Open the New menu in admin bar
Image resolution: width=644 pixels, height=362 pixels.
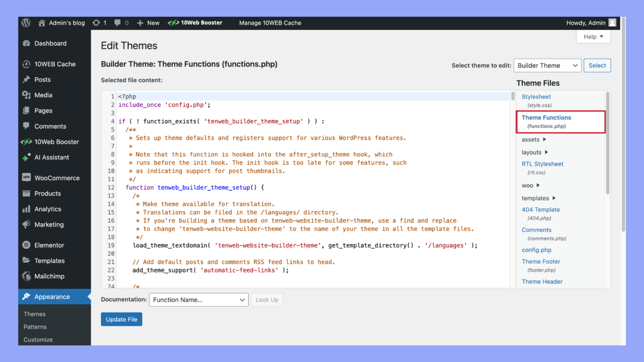[x=148, y=23]
